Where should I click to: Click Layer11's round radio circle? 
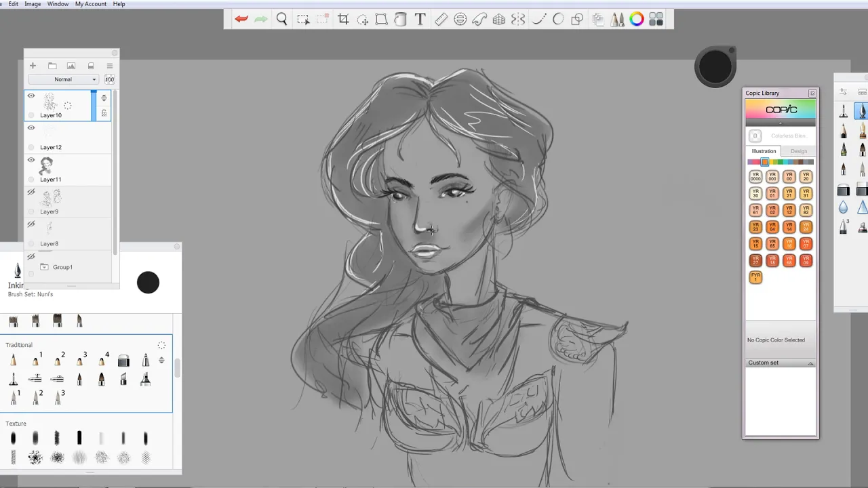(31, 180)
